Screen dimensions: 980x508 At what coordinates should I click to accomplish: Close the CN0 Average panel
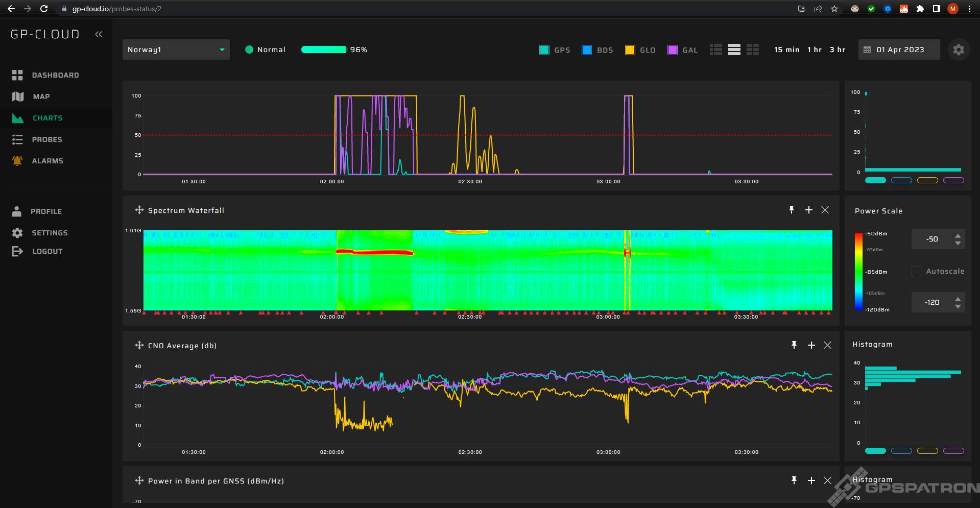827,345
